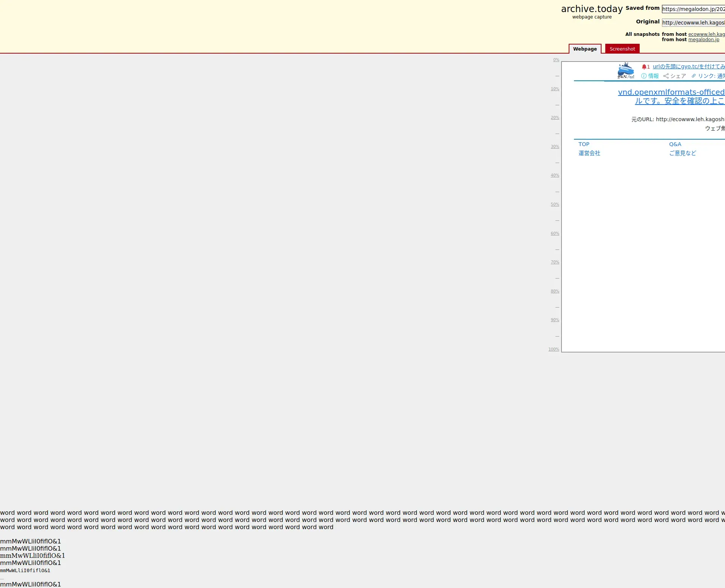
Task: Open the Q&A footer link
Action: coord(675,144)
